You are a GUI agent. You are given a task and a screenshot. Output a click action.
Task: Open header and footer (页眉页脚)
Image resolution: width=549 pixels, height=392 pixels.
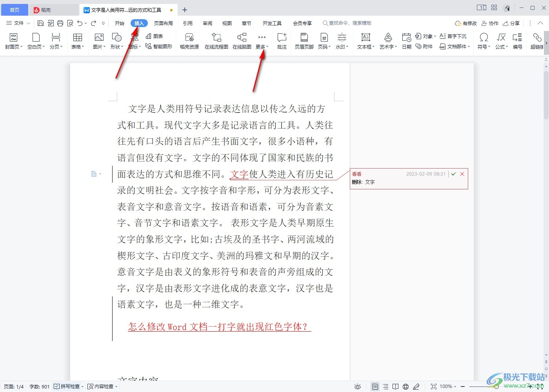coord(304,41)
